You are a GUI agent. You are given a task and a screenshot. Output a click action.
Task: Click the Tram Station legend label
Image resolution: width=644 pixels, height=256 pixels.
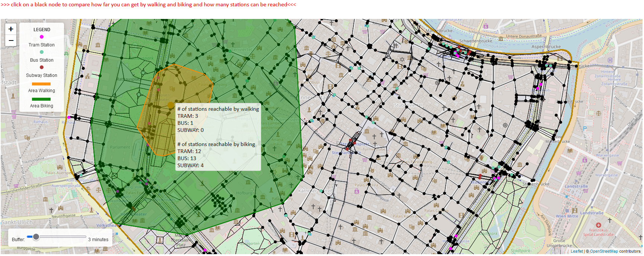point(42,45)
